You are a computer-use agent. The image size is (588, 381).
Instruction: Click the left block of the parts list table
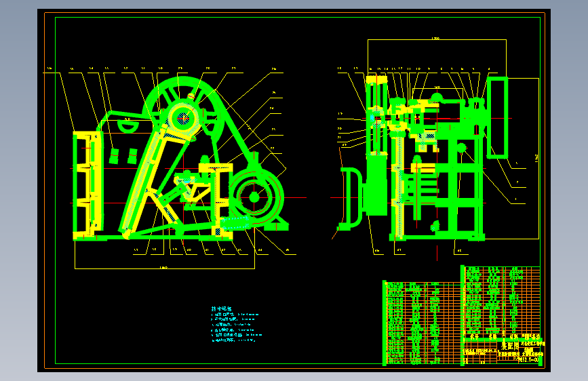tap(422, 323)
